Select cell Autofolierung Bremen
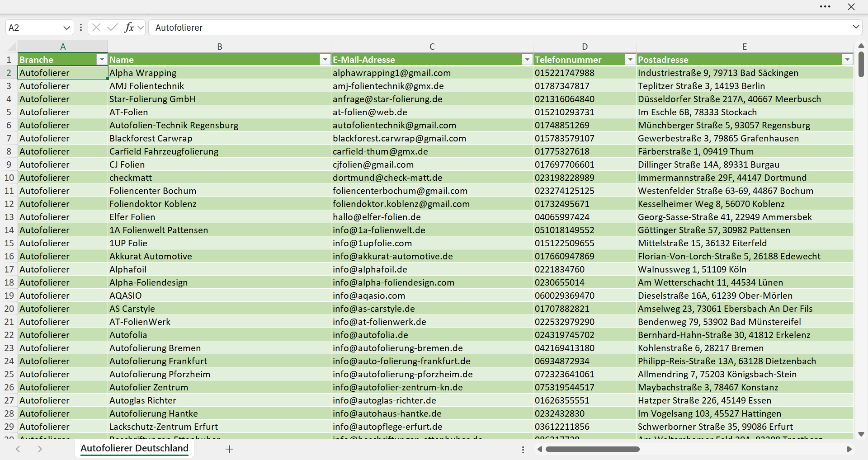This screenshot has width=868, height=460. (220, 348)
